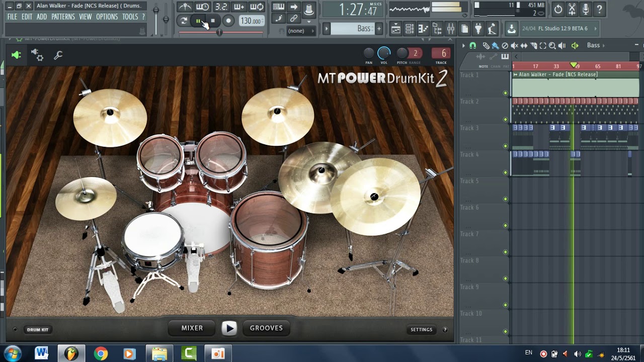Click the TRACK number 6 box
The width and height of the screenshot is (644, 362).
pos(441,53)
